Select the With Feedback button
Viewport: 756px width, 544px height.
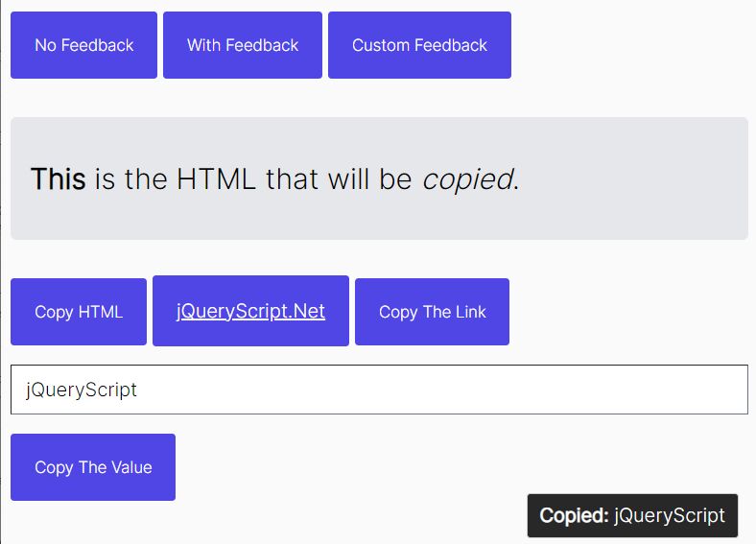(243, 45)
